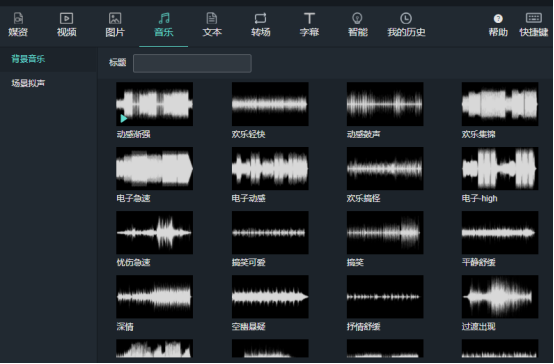This screenshot has height=364, width=554.
Task: Pick the 过渡出现 music thumbnail
Action: [500, 297]
